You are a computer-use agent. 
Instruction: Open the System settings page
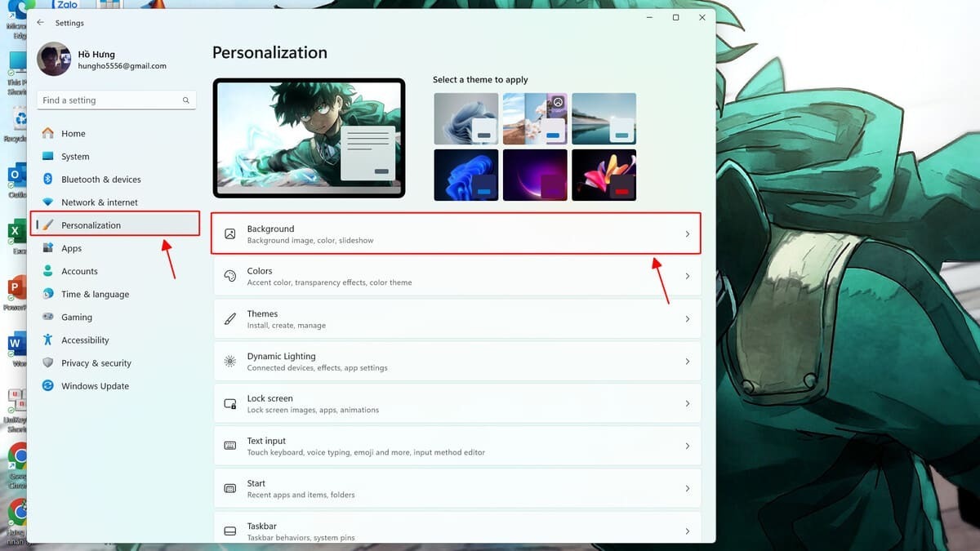point(75,157)
